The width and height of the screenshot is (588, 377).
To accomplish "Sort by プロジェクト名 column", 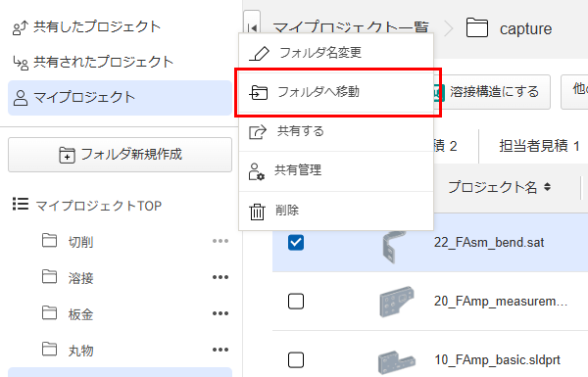I will (499, 187).
